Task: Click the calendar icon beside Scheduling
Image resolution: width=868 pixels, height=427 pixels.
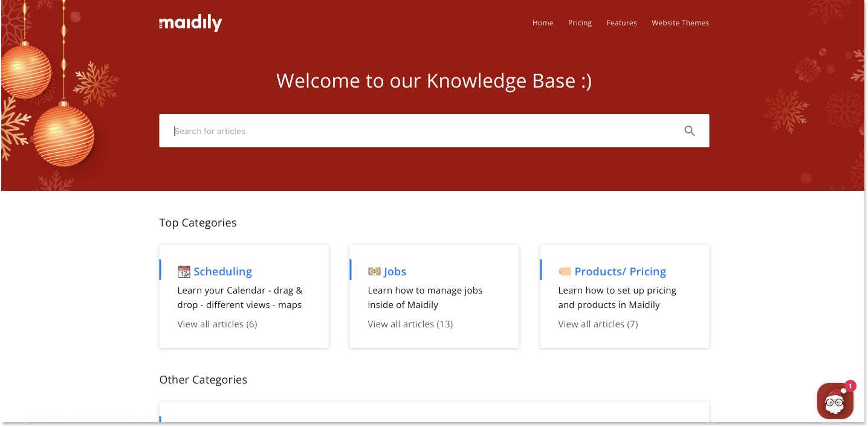Action: pos(184,272)
